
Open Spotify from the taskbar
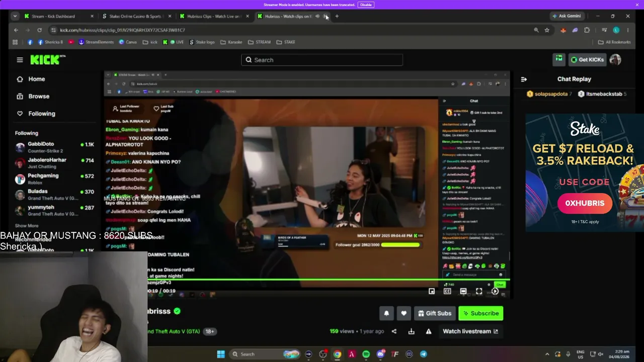point(366,354)
